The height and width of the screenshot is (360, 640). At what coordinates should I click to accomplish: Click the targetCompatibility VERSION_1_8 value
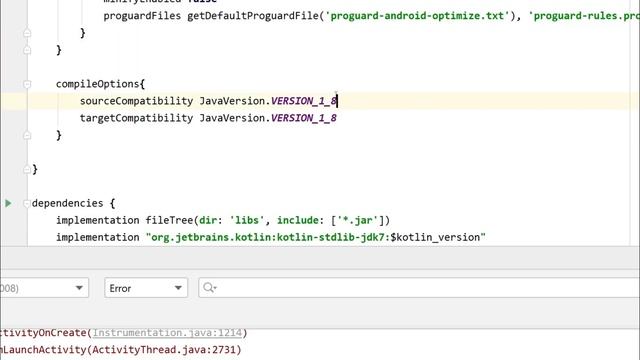coord(304,118)
